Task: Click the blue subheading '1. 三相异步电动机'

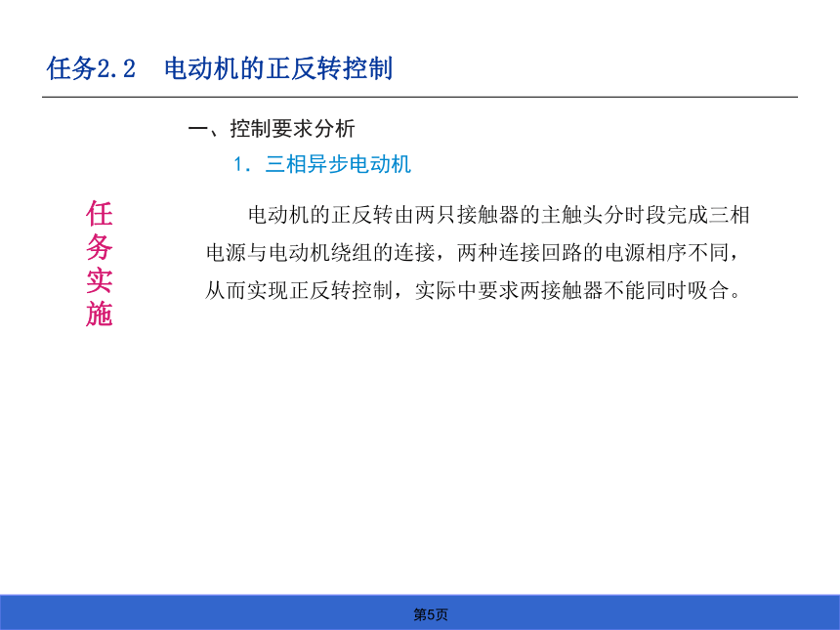Action: [x=322, y=164]
